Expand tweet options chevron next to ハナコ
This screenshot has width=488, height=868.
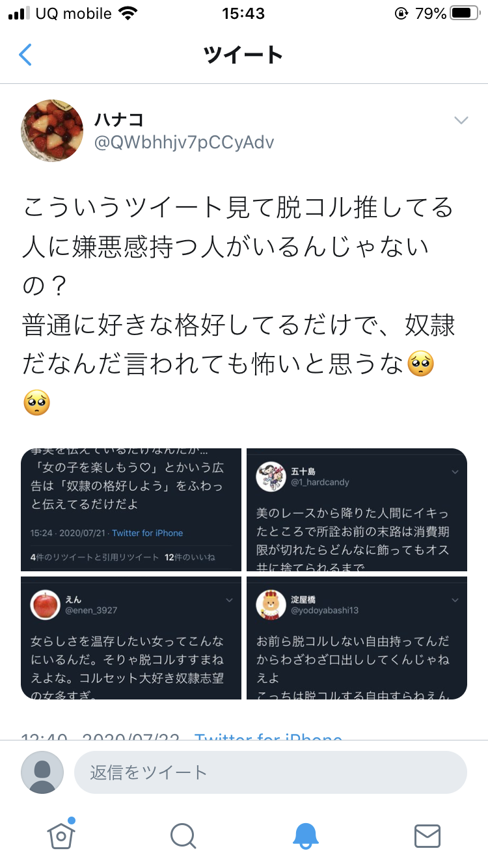(x=461, y=120)
